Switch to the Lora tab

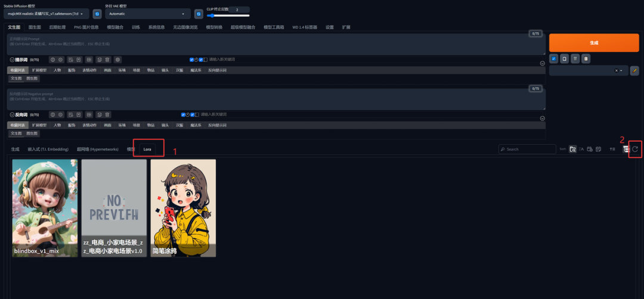click(x=147, y=149)
